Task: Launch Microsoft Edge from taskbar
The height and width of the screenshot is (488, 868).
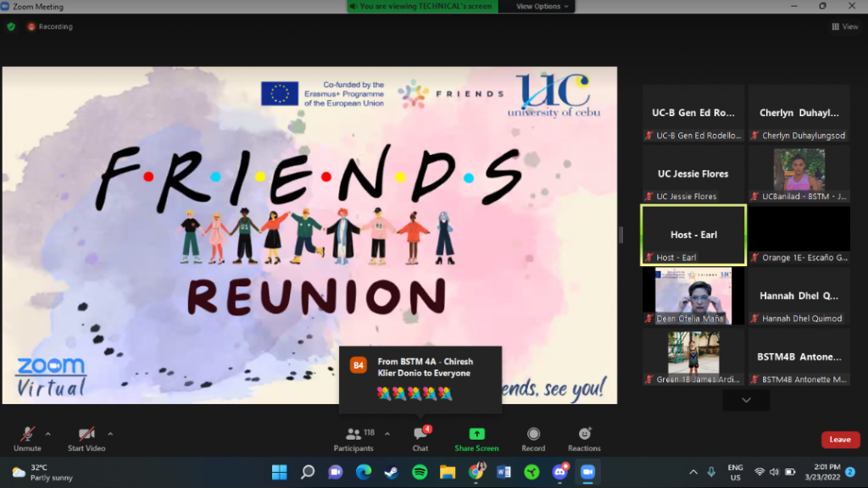Action: pos(364,472)
